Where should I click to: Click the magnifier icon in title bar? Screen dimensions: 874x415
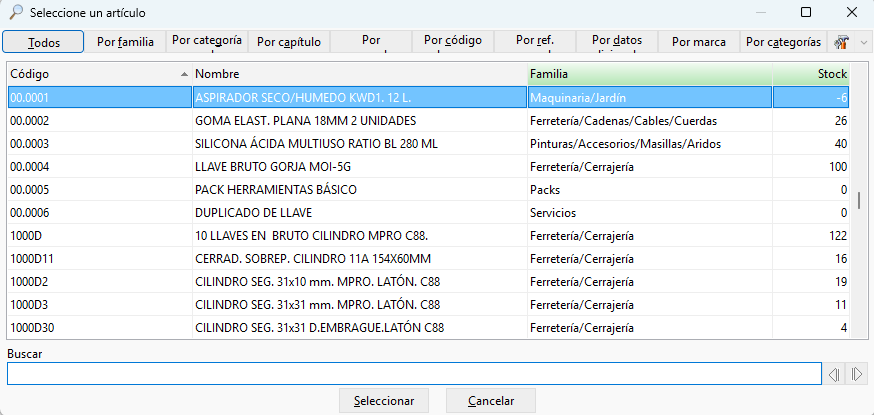[x=16, y=12]
